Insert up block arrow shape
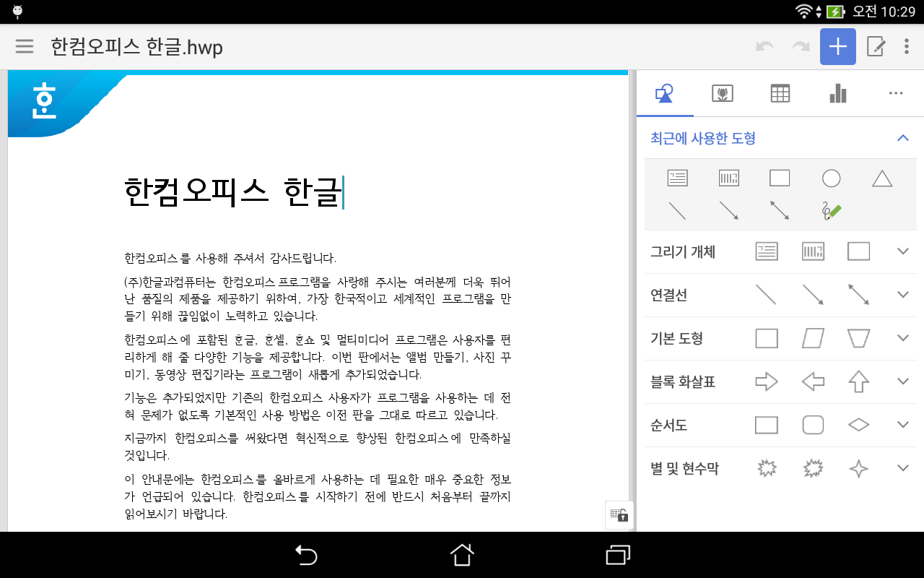The image size is (924, 578). 858,381
